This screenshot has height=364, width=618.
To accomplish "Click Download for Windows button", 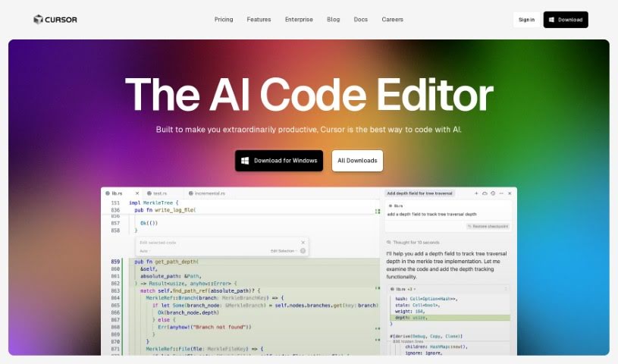I will tap(278, 161).
